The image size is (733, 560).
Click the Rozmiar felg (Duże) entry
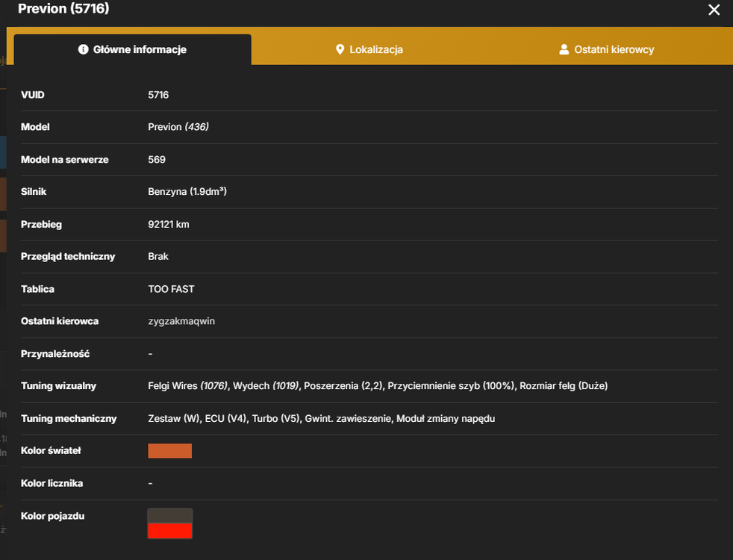pyautogui.click(x=564, y=385)
